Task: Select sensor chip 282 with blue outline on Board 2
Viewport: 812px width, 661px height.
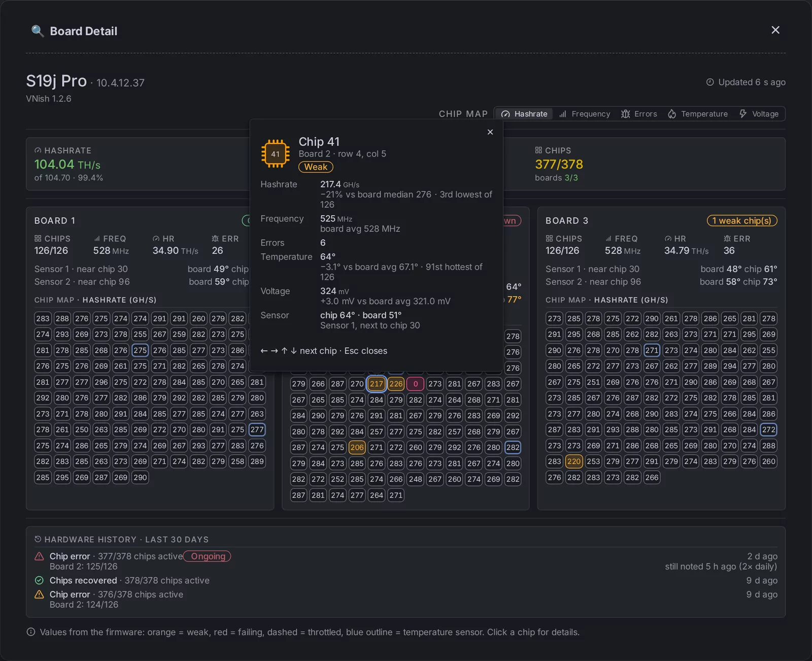Action: click(x=513, y=447)
